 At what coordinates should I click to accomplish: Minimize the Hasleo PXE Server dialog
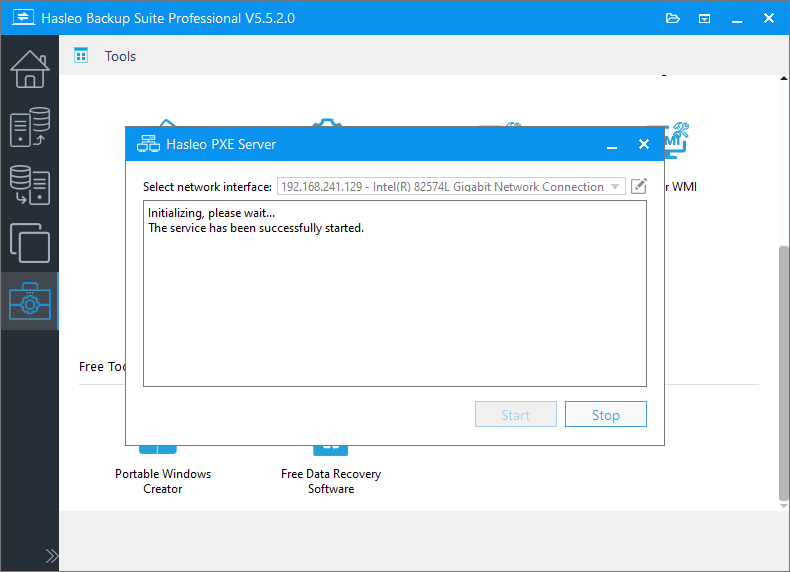(x=612, y=145)
